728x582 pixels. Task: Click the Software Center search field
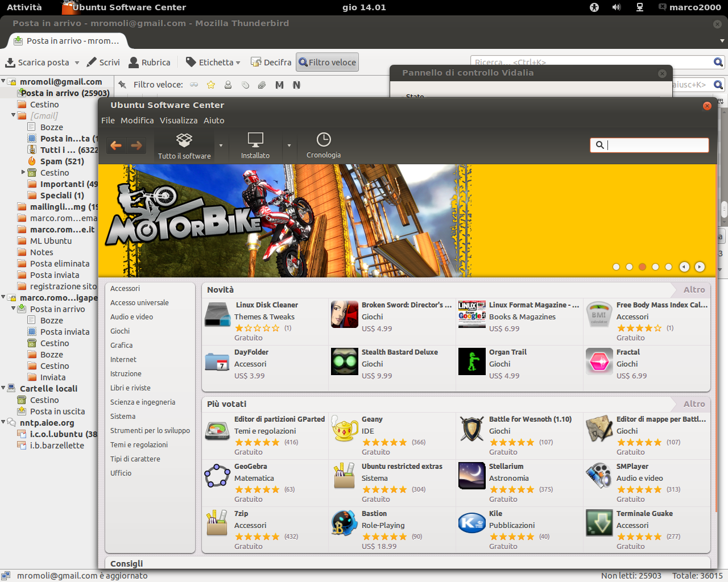click(650, 145)
